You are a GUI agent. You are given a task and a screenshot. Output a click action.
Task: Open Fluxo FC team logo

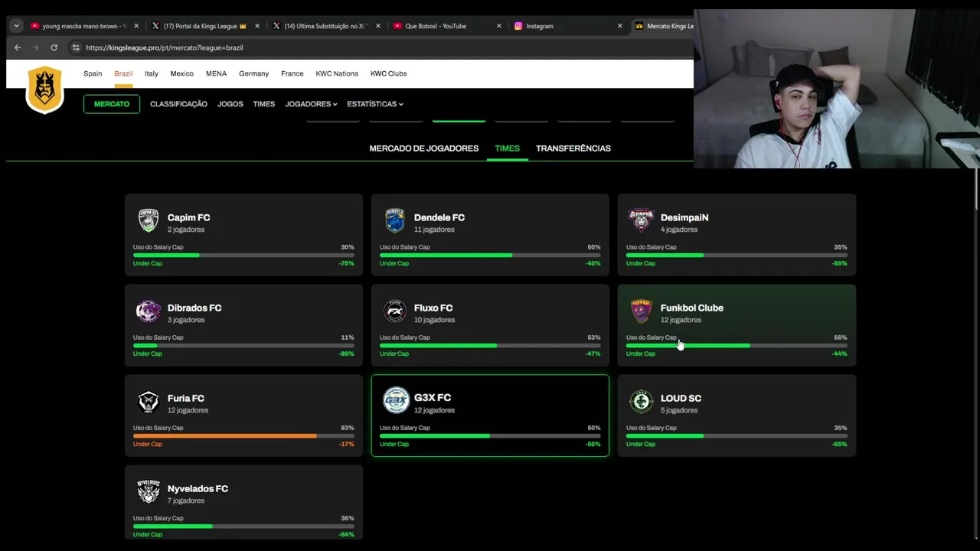tap(395, 311)
